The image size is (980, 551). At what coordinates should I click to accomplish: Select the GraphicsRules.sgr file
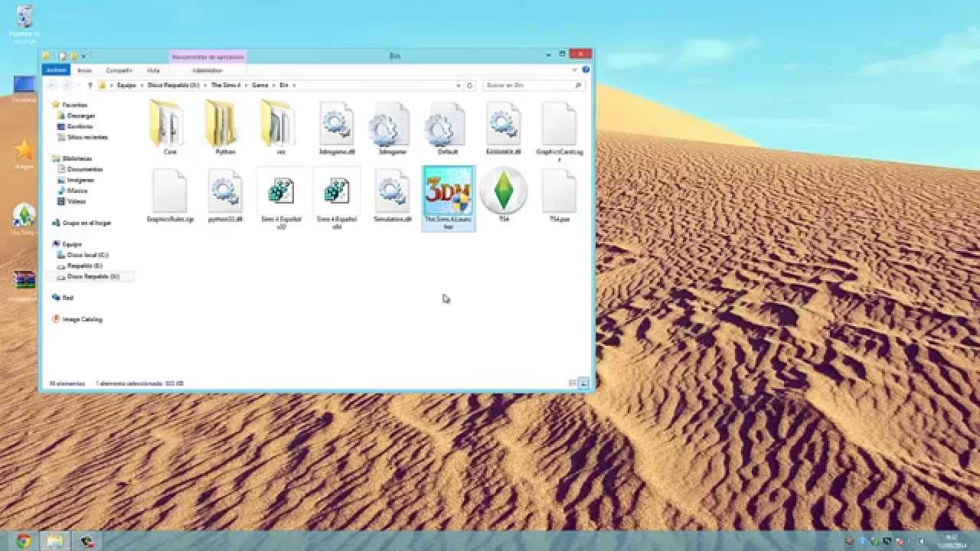pos(170,196)
